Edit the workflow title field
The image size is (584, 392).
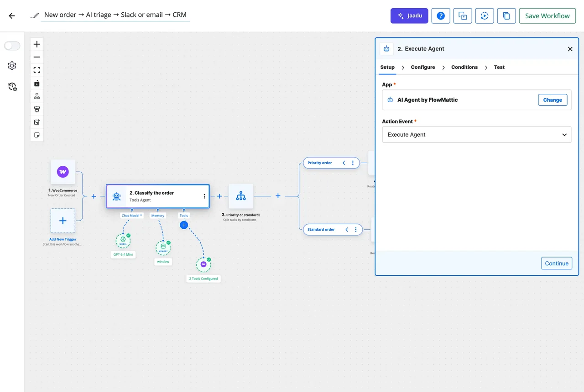(115, 15)
